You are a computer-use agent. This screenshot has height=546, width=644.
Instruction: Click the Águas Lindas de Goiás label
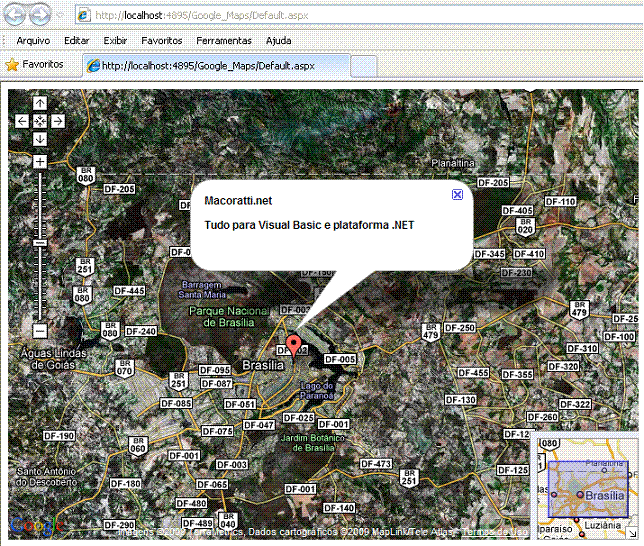(x=53, y=359)
